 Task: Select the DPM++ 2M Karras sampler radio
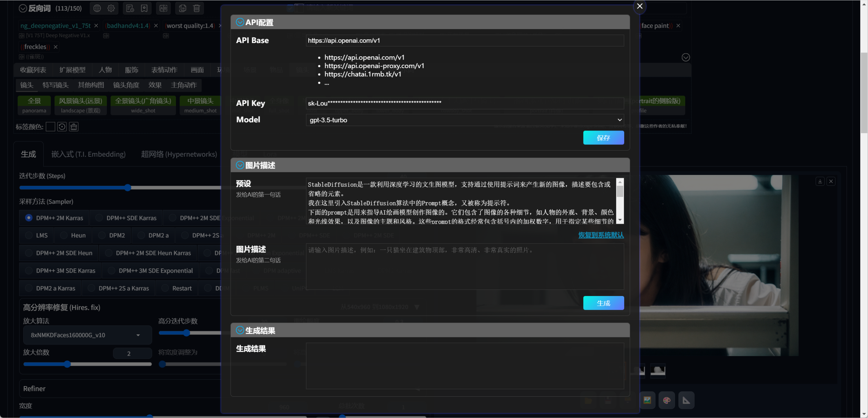[29, 218]
